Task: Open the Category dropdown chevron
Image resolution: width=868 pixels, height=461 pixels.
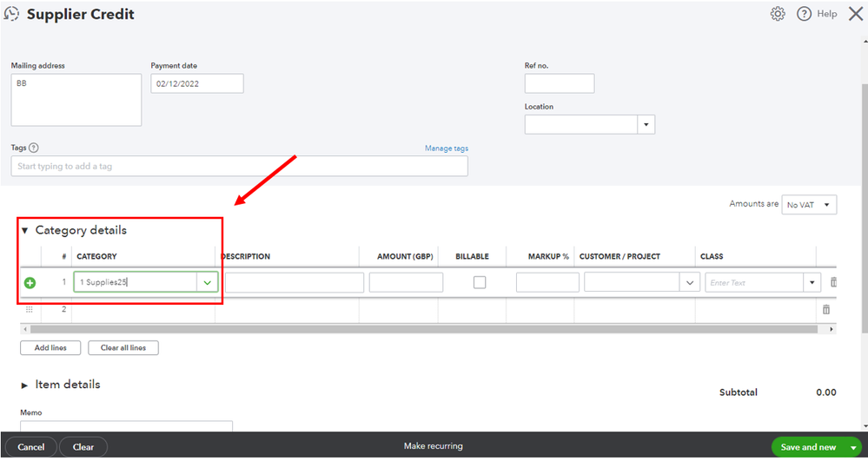Action: click(207, 282)
